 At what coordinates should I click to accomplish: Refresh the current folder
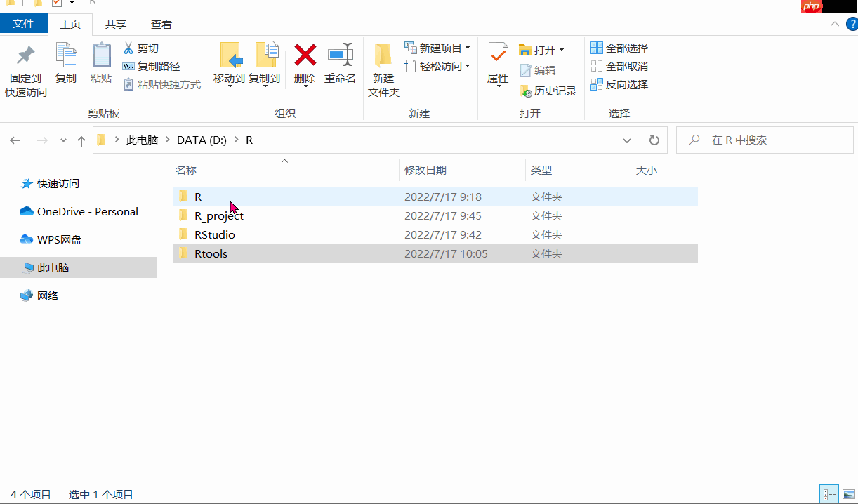coord(654,140)
